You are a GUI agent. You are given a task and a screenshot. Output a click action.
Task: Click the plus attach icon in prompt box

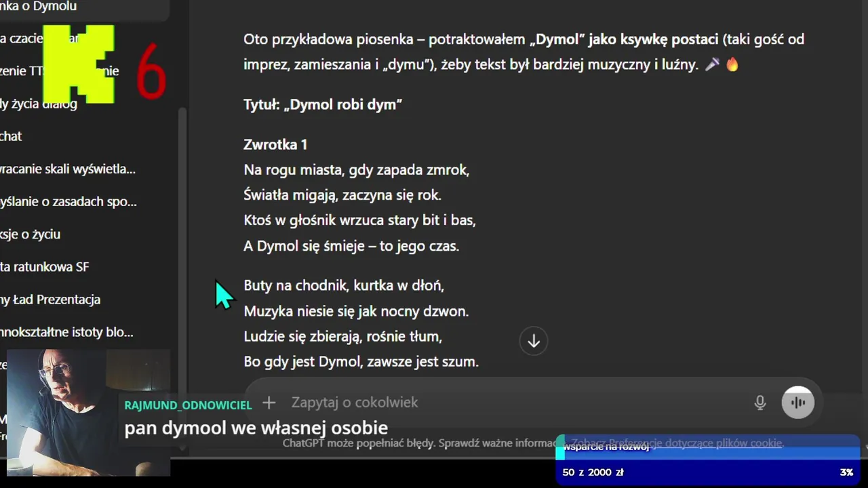[269, 403]
